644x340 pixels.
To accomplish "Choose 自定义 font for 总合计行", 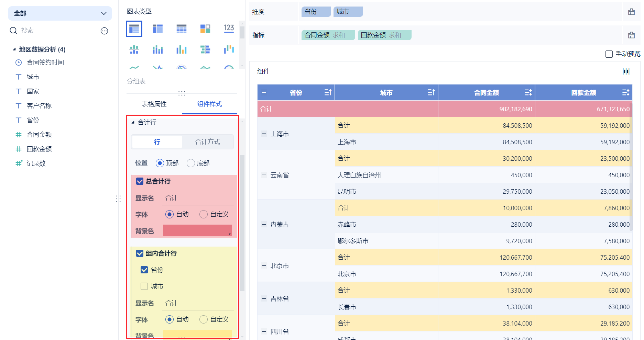I will point(204,214).
